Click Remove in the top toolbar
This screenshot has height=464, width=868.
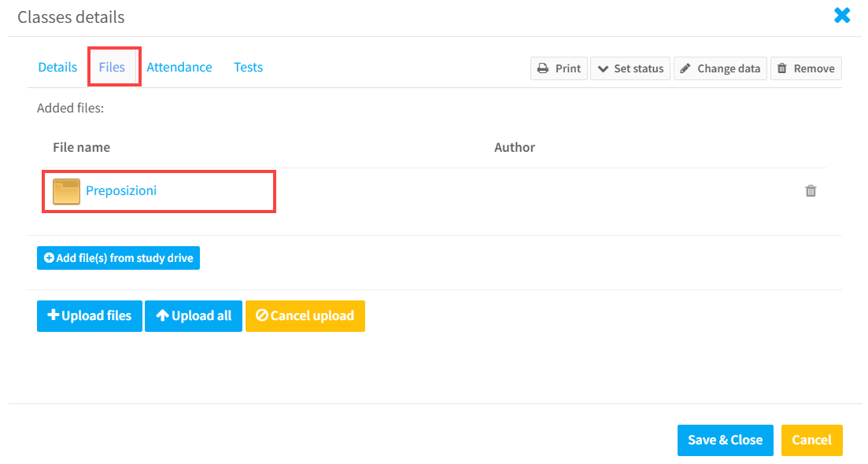pos(806,68)
